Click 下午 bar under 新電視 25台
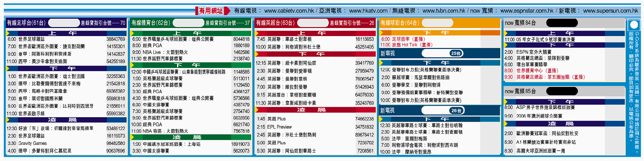The image size is (644, 161). tap(440, 62)
